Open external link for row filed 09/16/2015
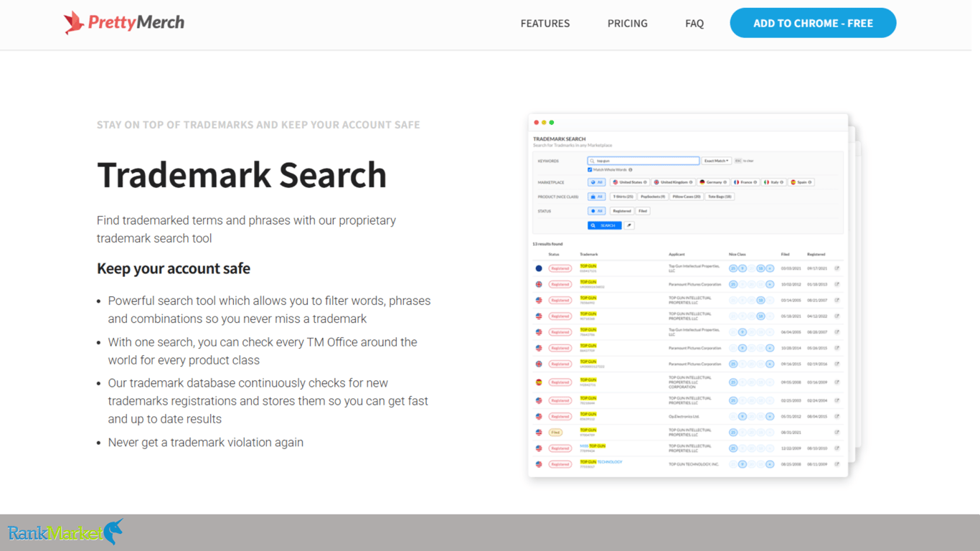Image resolution: width=980 pixels, height=551 pixels. (837, 364)
